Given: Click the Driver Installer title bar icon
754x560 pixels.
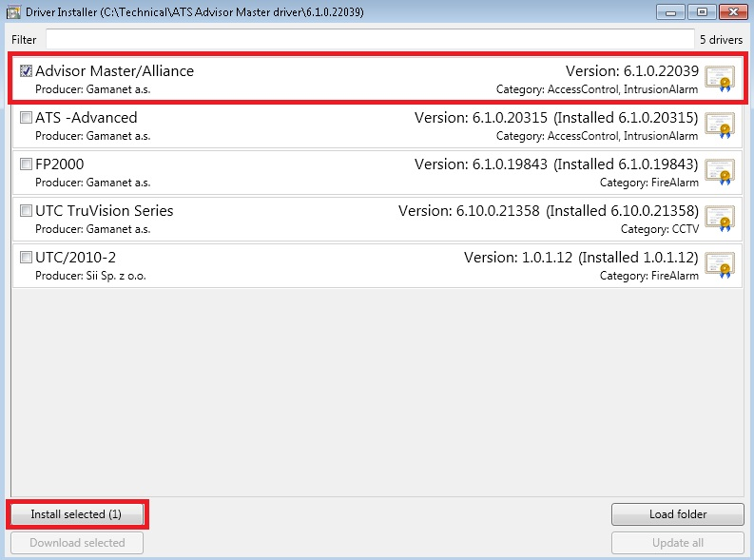Looking at the screenshot, I should click(x=13, y=11).
